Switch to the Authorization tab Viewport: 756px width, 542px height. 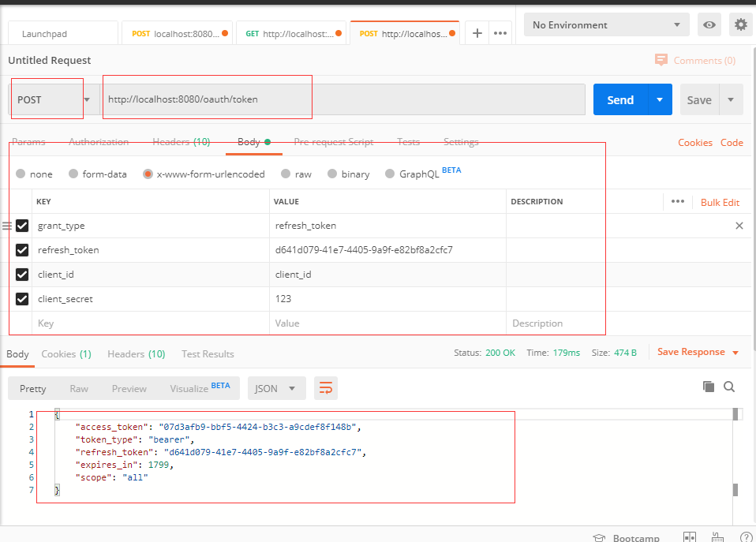(x=98, y=141)
